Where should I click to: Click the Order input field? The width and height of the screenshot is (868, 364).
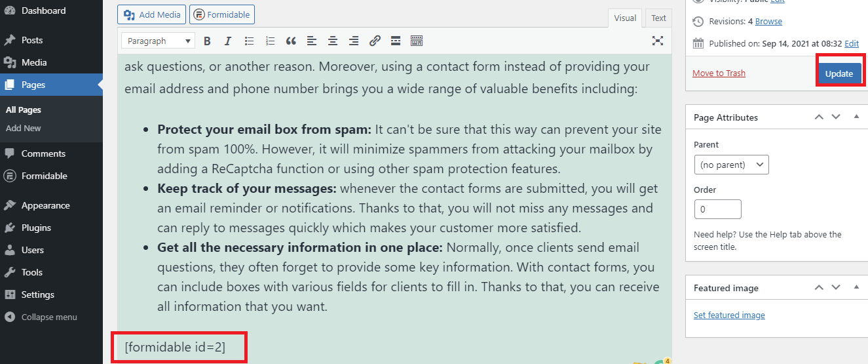coord(717,209)
